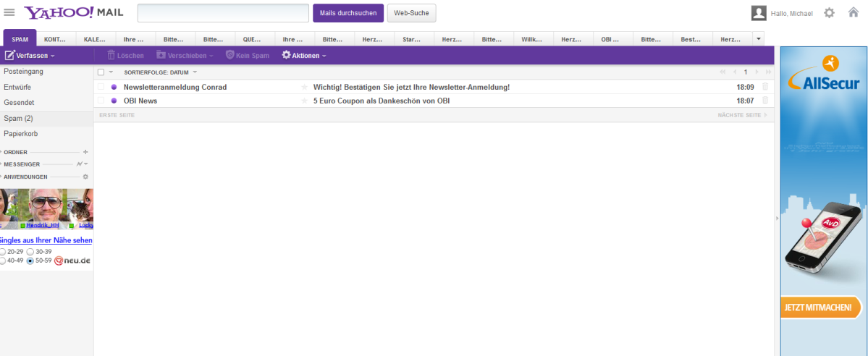868x356 pixels.
Task: Click Singles aus Ihrer Nähe sehen link
Action: click(46, 240)
